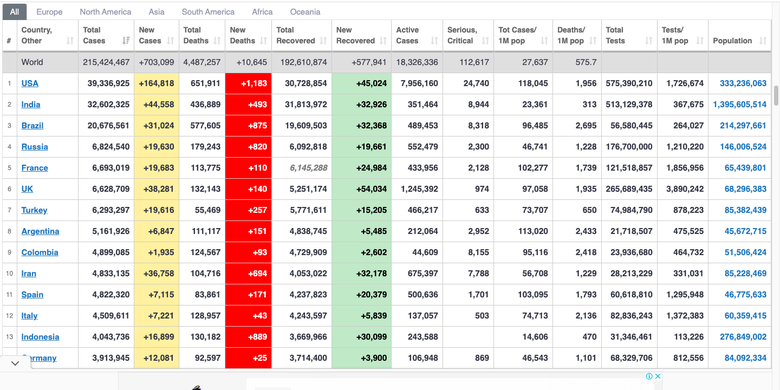This screenshot has height=390, width=780.
Task: Sort by Country, Other column arrow
Action: [x=70, y=41]
